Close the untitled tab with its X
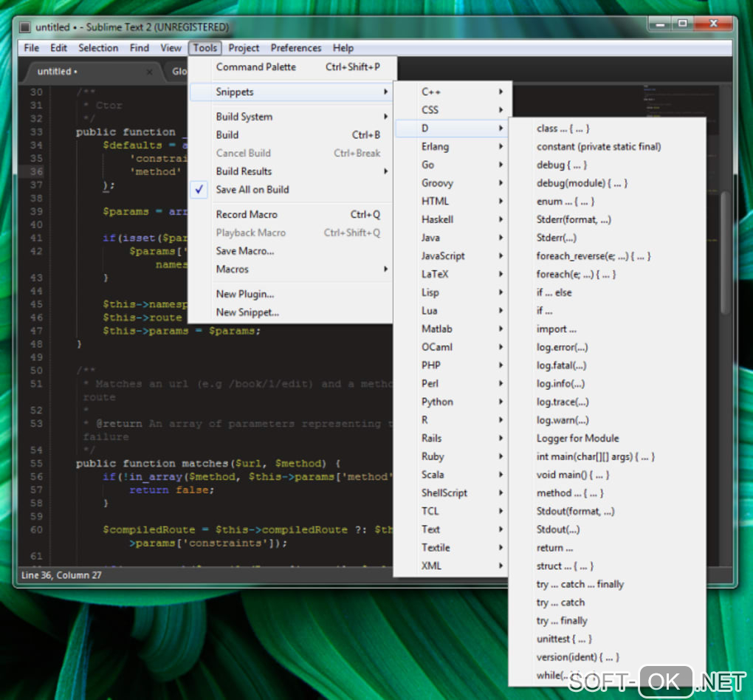This screenshot has height=700, width=753. (149, 72)
